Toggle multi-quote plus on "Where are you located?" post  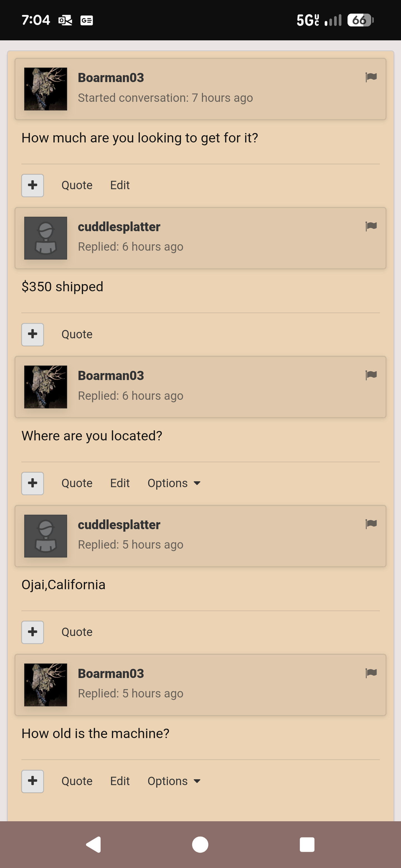(x=33, y=483)
